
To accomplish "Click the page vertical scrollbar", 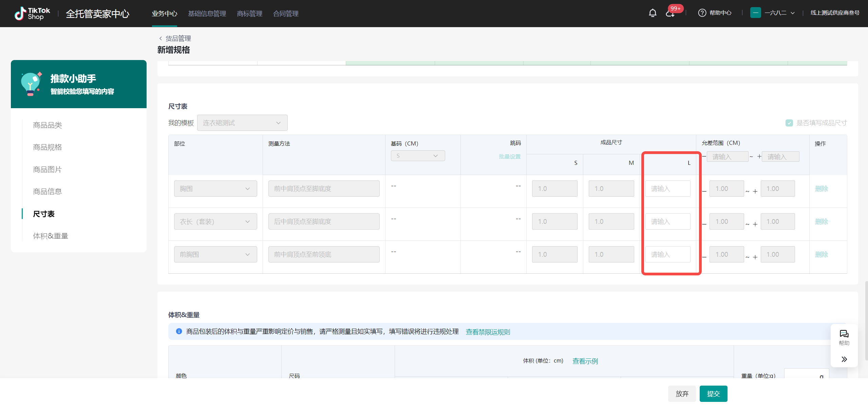I will (x=866, y=321).
